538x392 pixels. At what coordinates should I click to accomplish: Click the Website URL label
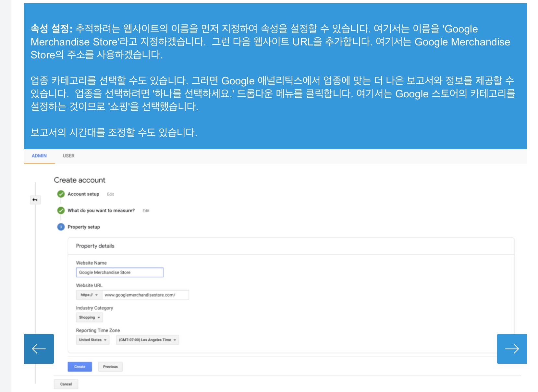(89, 285)
